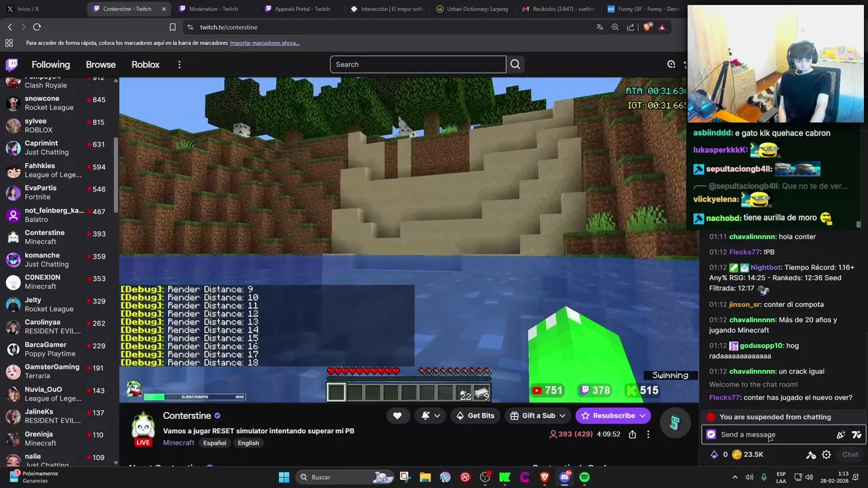The height and width of the screenshot is (488, 868).
Task: Open the Brave shields lion icon
Action: coord(647,27)
